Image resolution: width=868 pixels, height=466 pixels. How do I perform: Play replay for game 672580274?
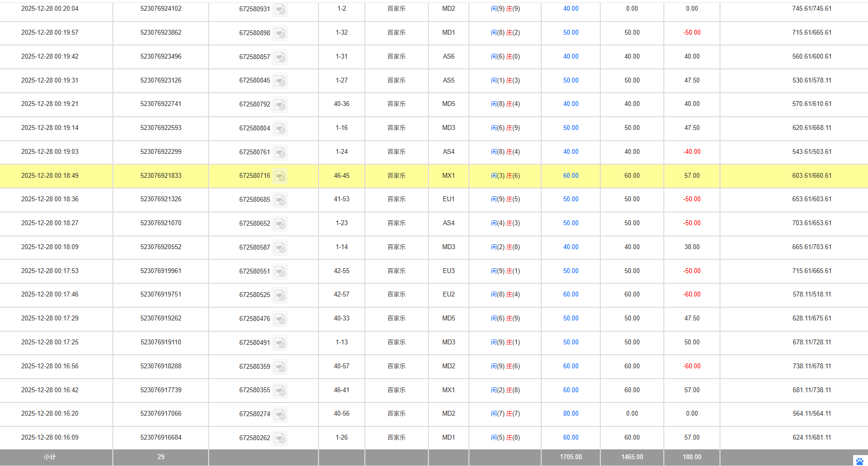point(280,414)
